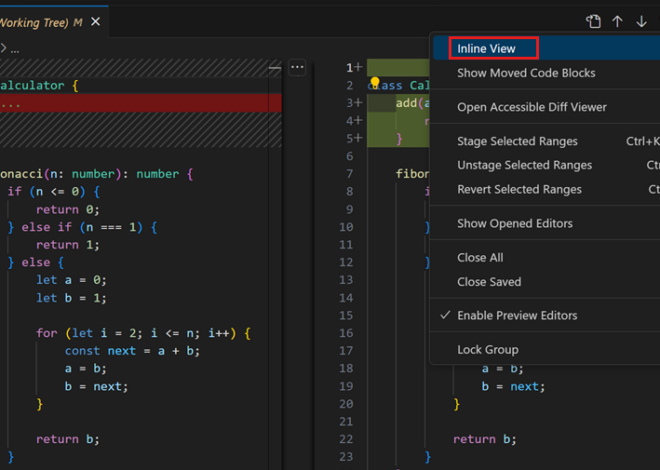Viewport: 660px width, 470px height.
Task: Click the plus marker on line 4
Action: (x=358, y=121)
